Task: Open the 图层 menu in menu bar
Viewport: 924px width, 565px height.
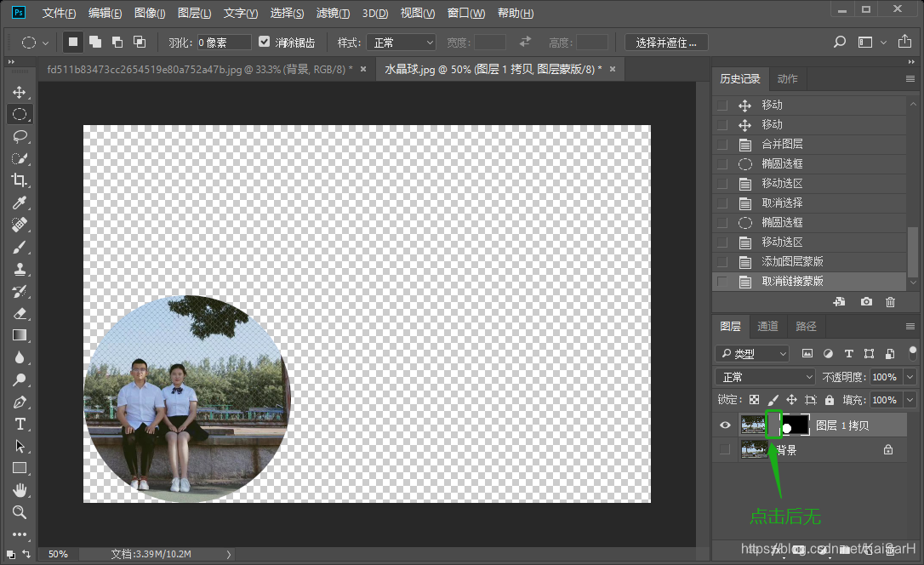Action: point(195,13)
